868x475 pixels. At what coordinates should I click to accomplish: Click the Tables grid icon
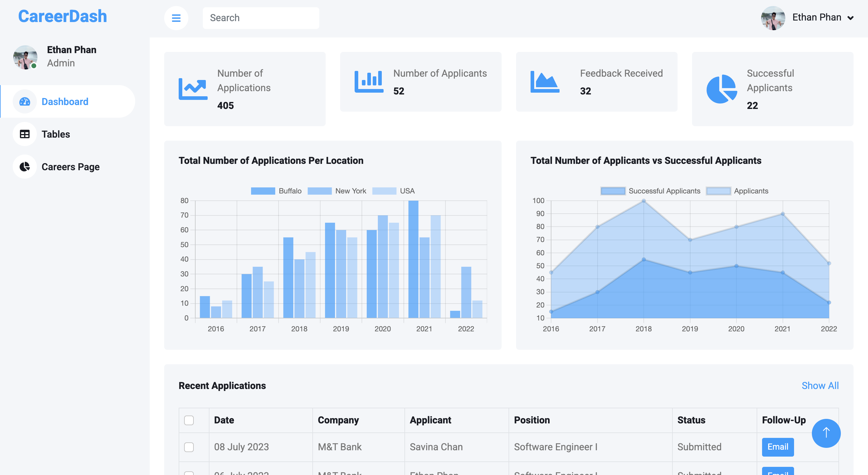[x=25, y=134]
